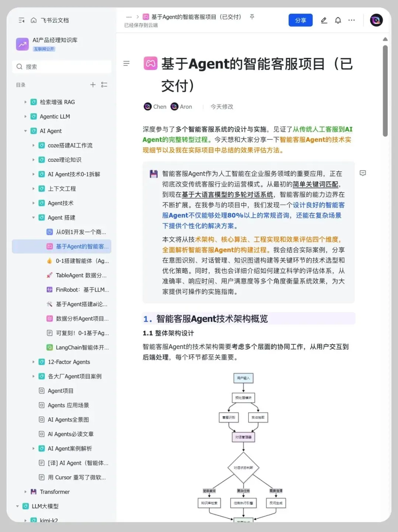This screenshot has width=398, height=532.
Task: Open 0-1搭建智能体 page
Action: click(62, 261)
